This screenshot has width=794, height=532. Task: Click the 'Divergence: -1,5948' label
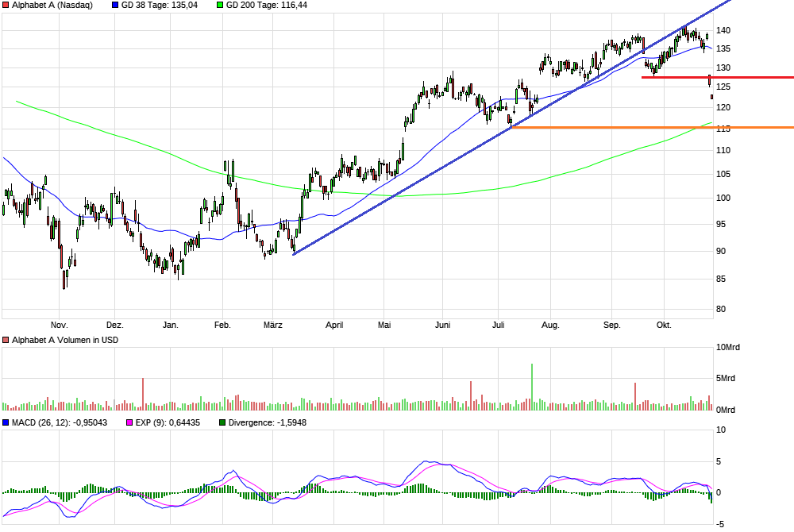(268, 422)
